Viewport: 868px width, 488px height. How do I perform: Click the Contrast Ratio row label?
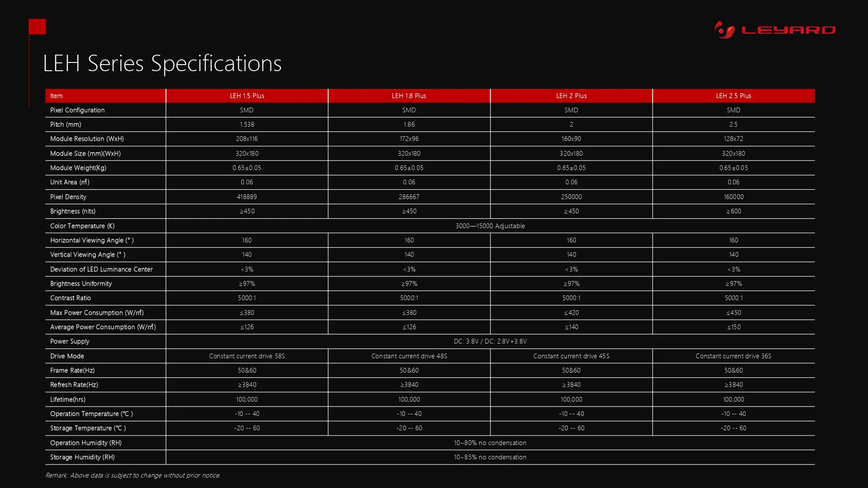pyautogui.click(x=71, y=298)
